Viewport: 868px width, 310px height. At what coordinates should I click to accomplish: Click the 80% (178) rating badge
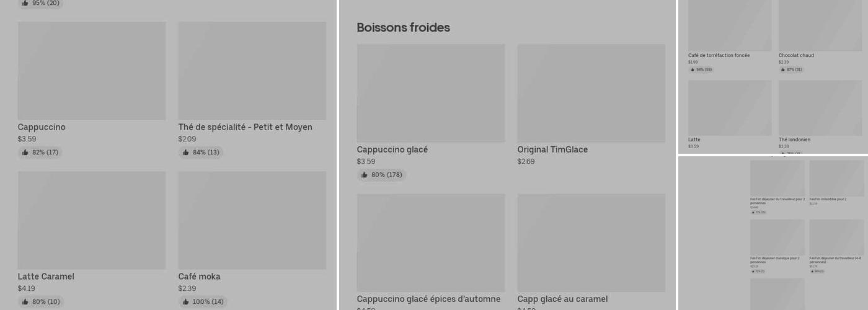(x=381, y=175)
